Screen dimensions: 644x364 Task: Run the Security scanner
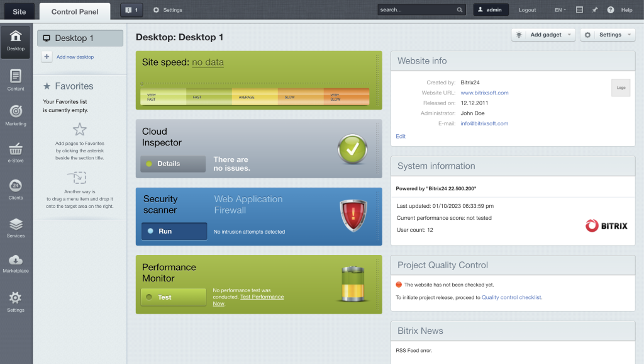point(174,231)
